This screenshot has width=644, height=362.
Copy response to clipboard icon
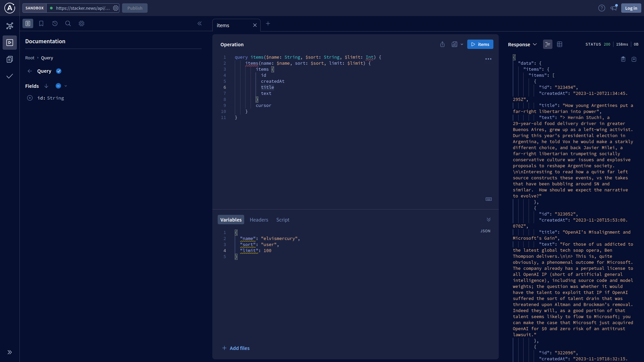coord(623,59)
